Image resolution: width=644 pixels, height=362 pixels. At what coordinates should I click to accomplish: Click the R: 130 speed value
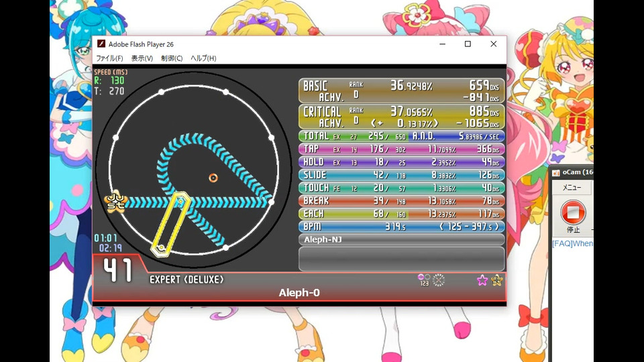point(109,81)
